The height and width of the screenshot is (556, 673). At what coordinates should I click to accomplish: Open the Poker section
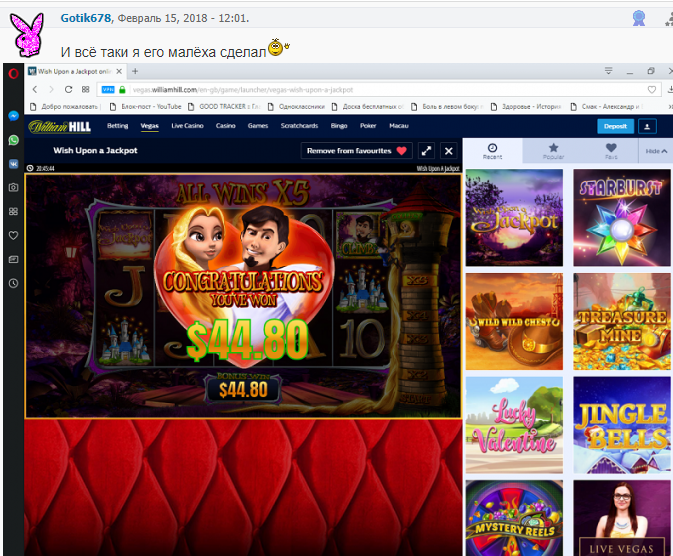click(x=368, y=126)
